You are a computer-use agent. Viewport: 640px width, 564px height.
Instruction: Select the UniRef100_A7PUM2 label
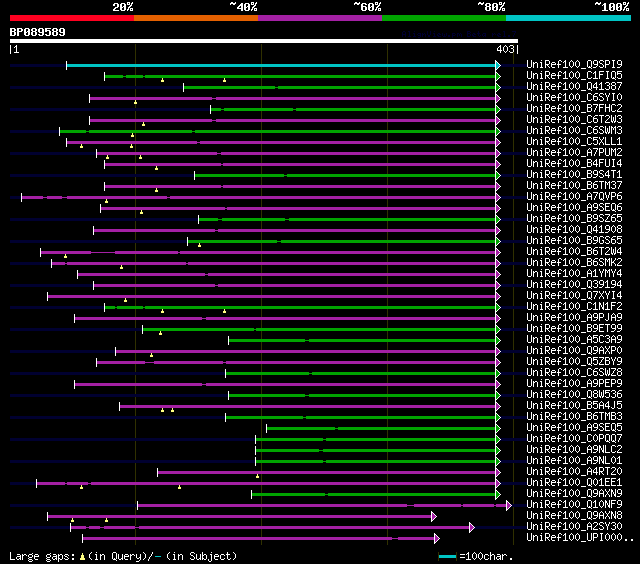click(x=574, y=152)
